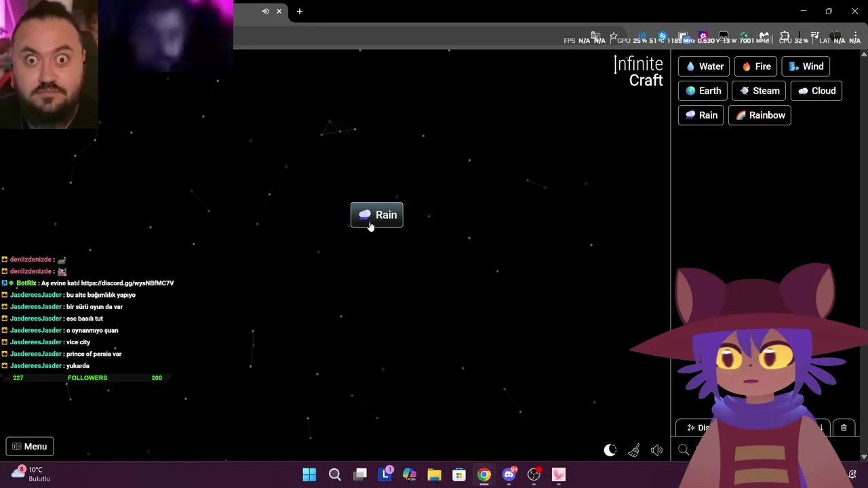
Task: Mute the browser tab audio icon
Action: point(265,12)
